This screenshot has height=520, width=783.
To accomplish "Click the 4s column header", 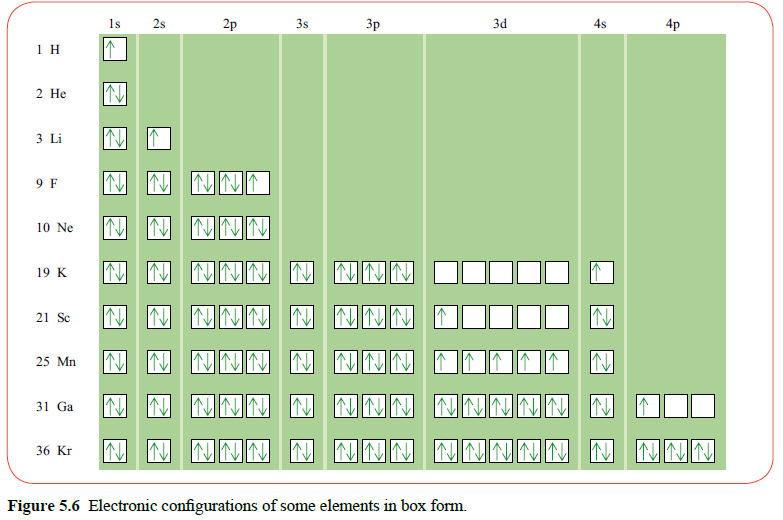I will pos(600,23).
